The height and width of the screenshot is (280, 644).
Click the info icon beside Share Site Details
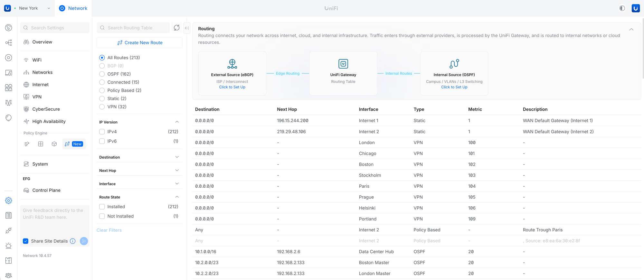[73, 241]
